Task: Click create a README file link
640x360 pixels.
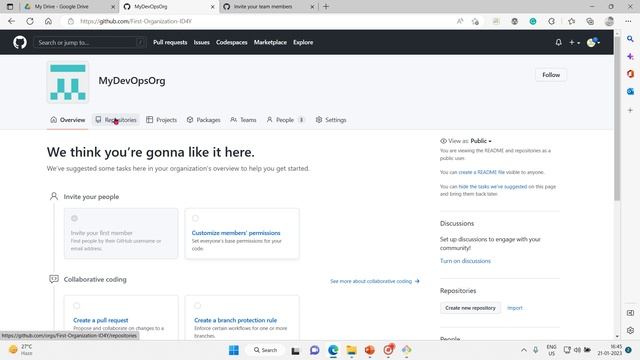Action: click(481, 172)
